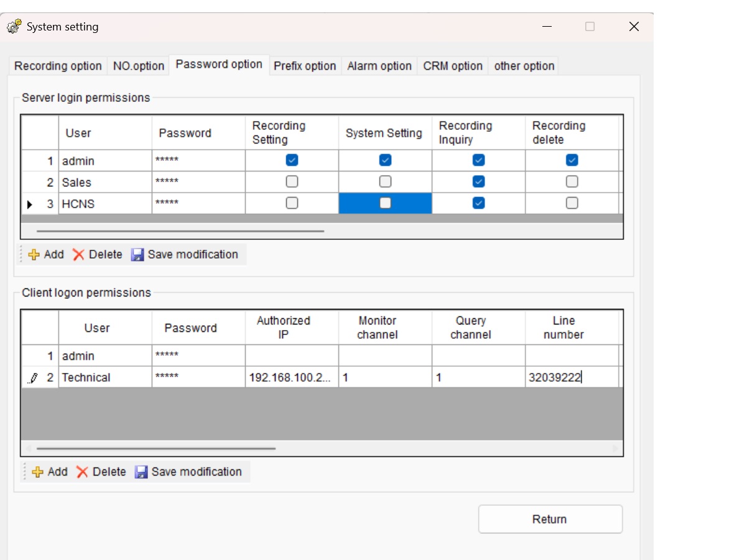This screenshot has width=742, height=560.
Task: Click row header number 2 for Sales
Action: tap(40, 182)
